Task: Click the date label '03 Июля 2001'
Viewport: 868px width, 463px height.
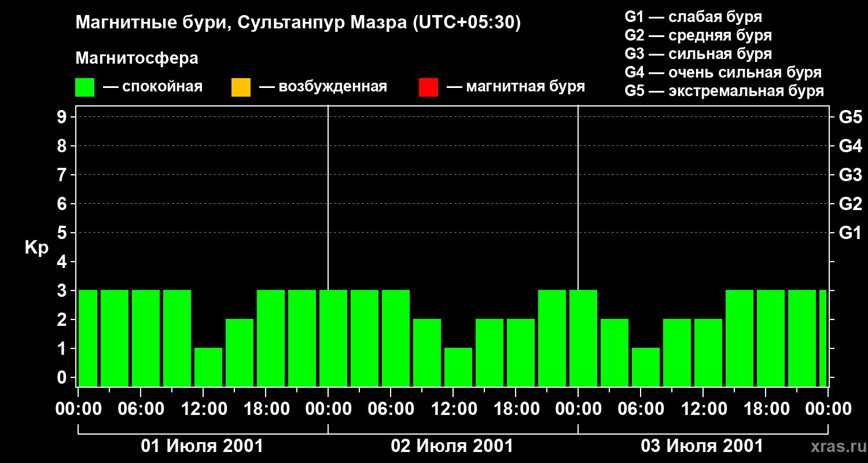Action: click(703, 446)
